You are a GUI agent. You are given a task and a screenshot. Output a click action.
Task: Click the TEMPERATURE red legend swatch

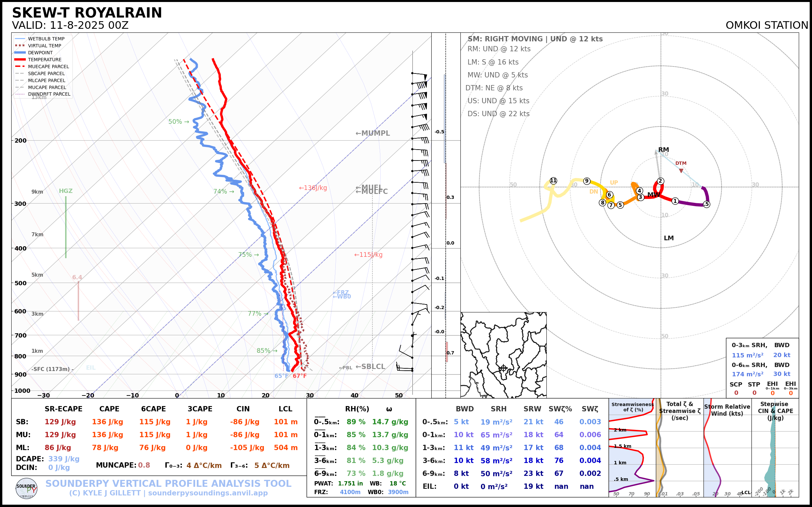tap(20, 60)
